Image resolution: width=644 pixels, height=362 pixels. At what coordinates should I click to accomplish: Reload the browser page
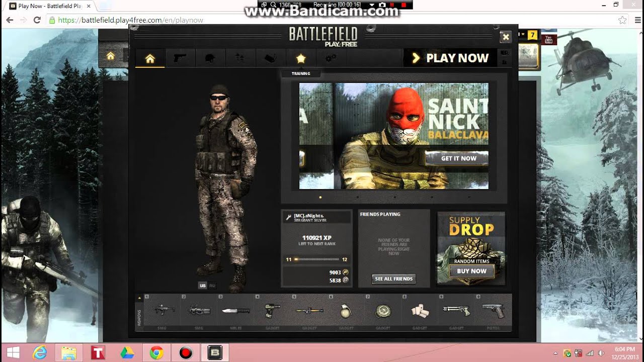coord(37,20)
